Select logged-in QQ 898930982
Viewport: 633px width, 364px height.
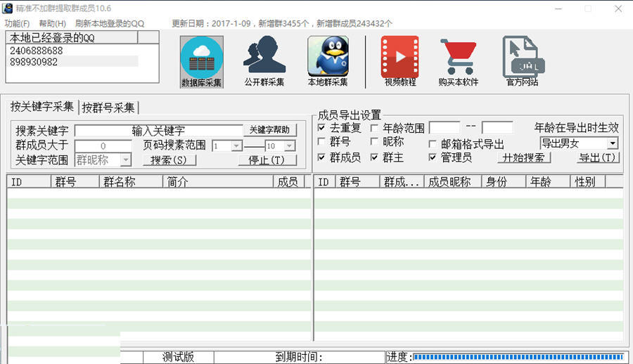[x=34, y=62]
